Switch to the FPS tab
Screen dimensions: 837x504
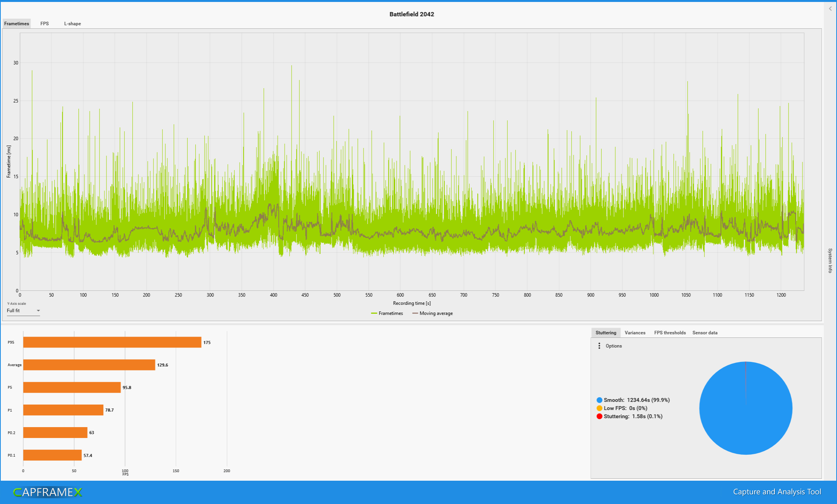tap(45, 24)
